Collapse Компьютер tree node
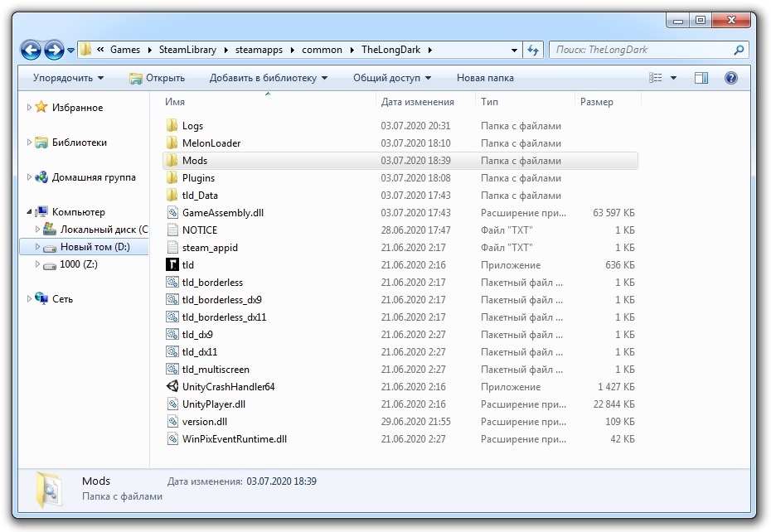771x532 pixels. click(29, 212)
